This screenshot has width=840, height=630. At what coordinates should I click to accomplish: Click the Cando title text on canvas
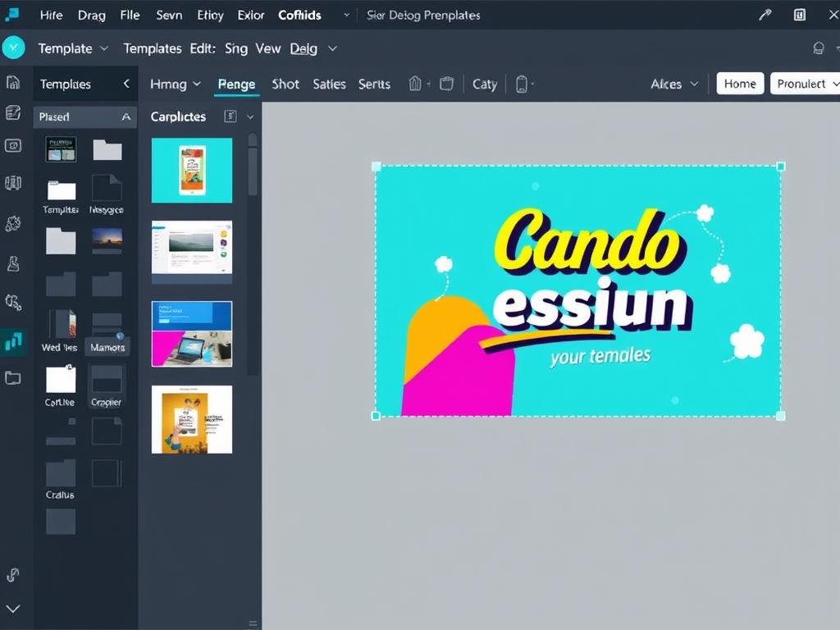coord(589,241)
